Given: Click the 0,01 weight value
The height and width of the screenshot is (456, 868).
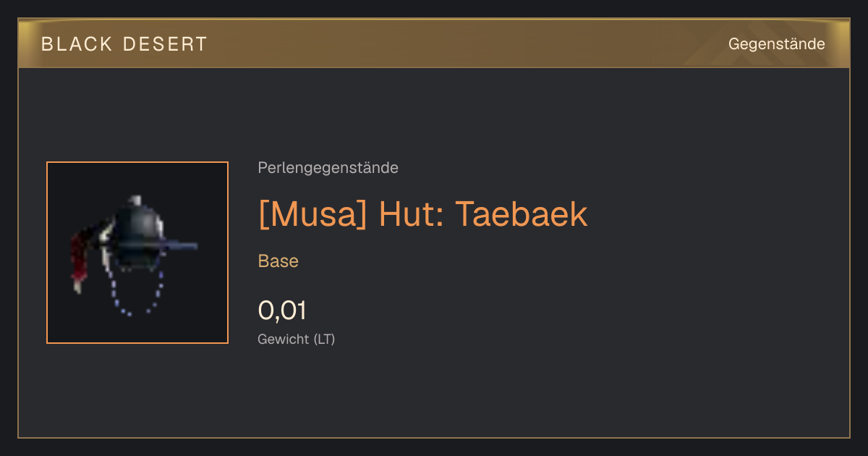Looking at the screenshot, I should (282, 311).
